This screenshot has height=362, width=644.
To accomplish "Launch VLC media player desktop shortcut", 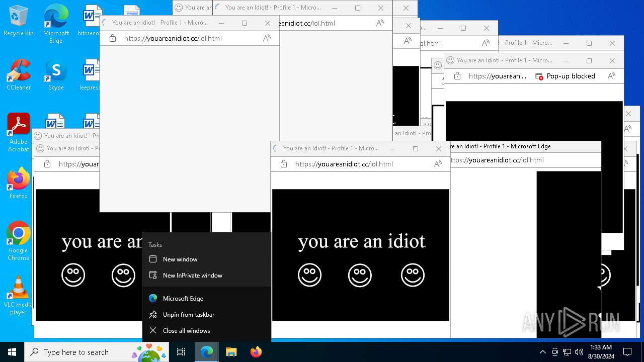I will pyautogui.click(x=19, y=296).
